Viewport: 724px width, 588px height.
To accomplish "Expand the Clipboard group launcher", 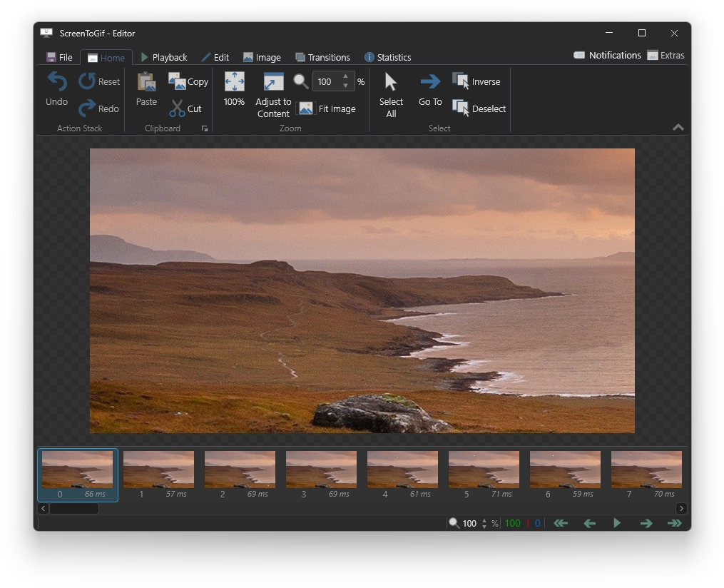I will [204, 128].
